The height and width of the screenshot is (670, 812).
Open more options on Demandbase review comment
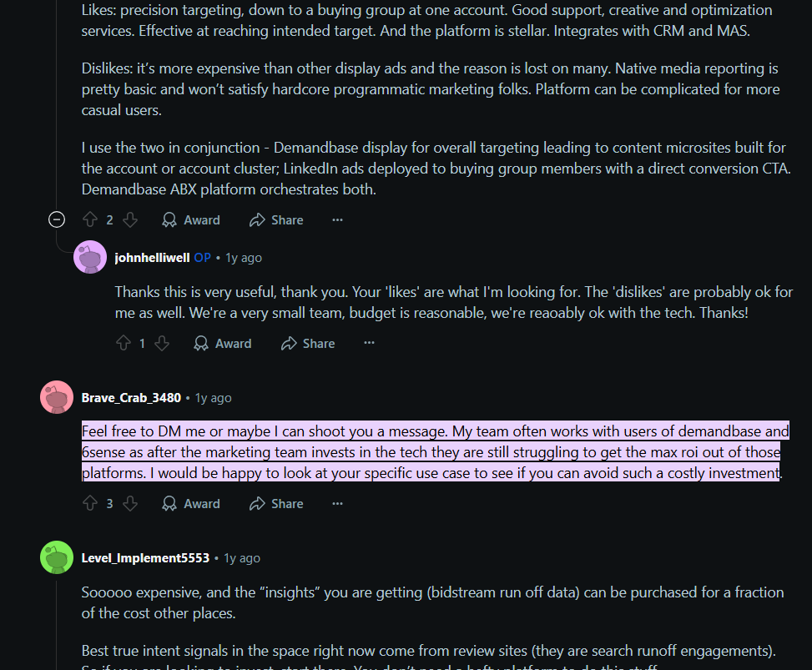coord(337,220)
